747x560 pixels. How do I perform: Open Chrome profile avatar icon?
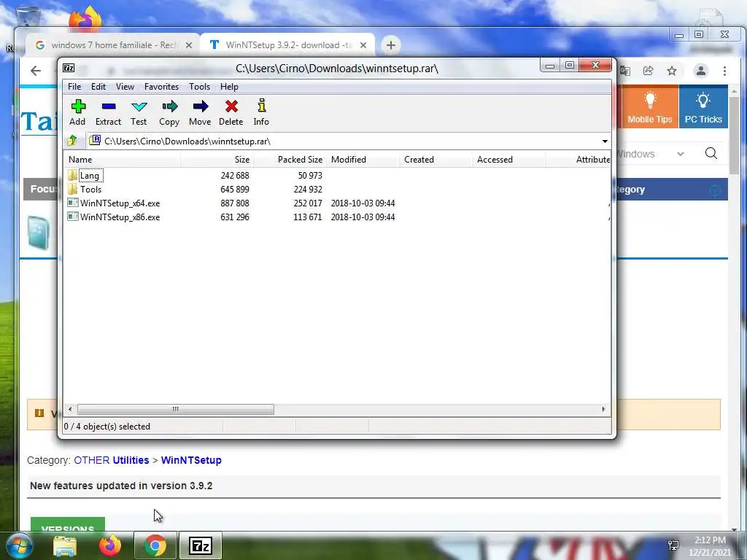point(701,71)
